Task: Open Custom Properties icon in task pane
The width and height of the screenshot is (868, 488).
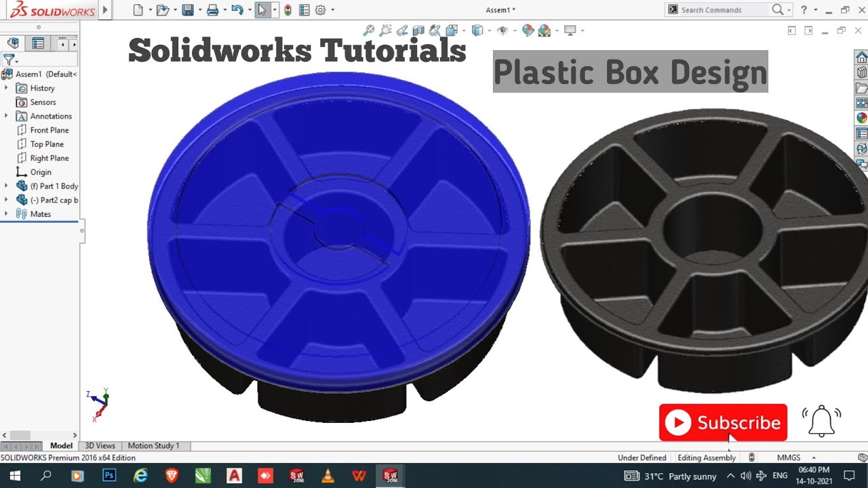Action: point(861,134)
